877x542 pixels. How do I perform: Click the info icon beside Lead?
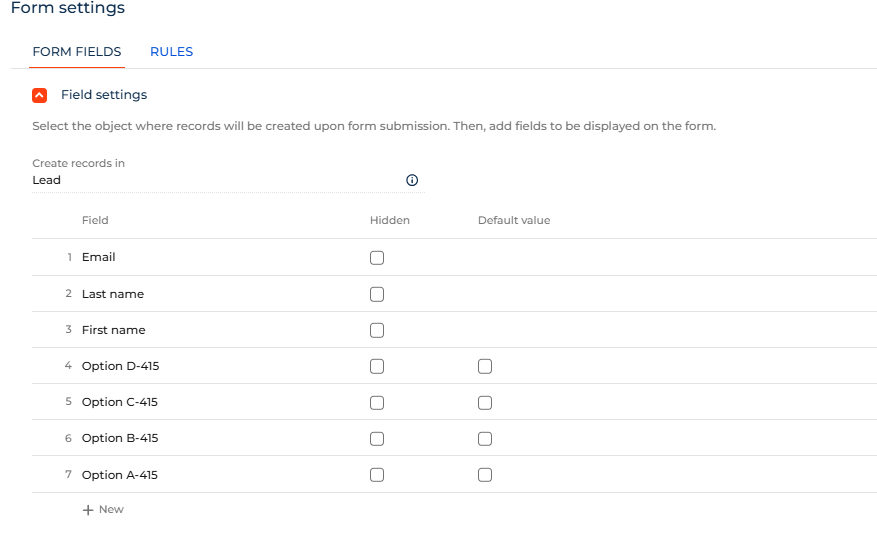[412, 181]
